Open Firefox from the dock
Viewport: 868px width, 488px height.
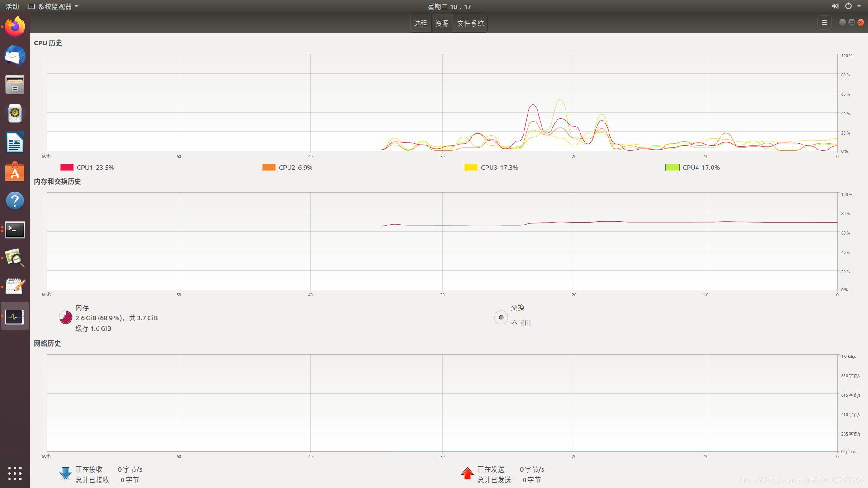[15, 27]
